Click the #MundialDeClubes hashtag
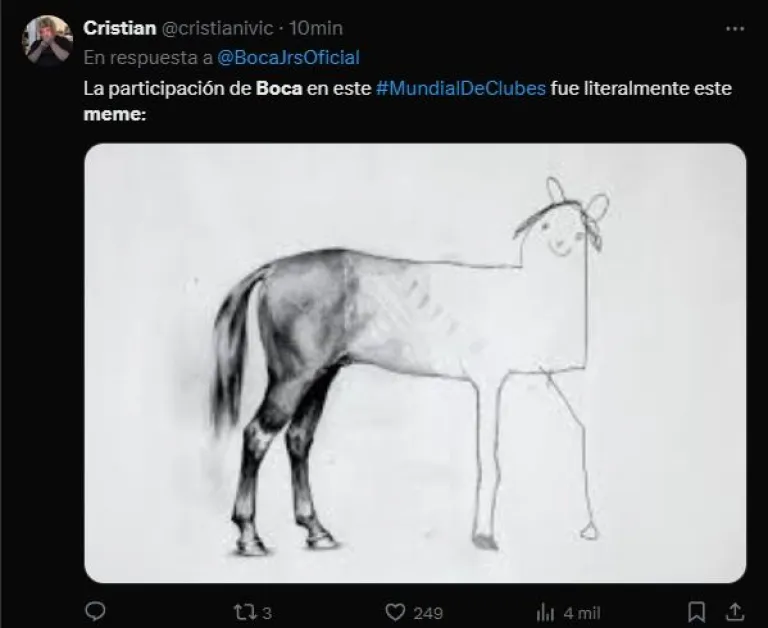The width and height of the screenshot is (768, 628). coord(461,89)
